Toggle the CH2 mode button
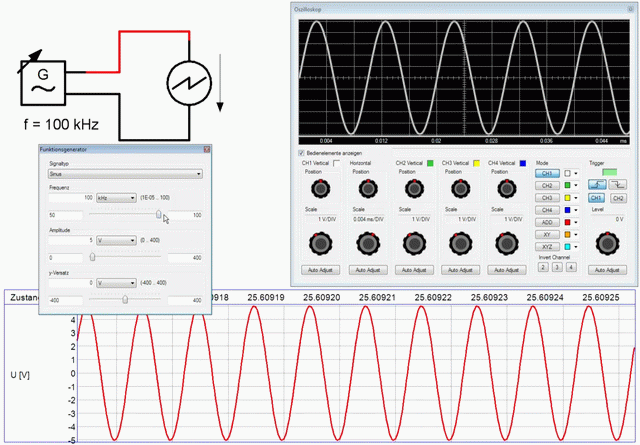 click(547, 186)
